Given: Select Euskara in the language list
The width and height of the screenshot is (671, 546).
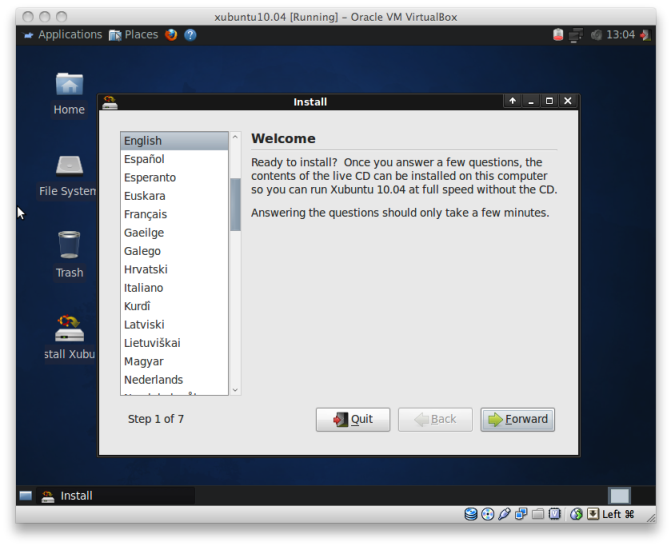Looking at the screenshot, I should [174, 196].
